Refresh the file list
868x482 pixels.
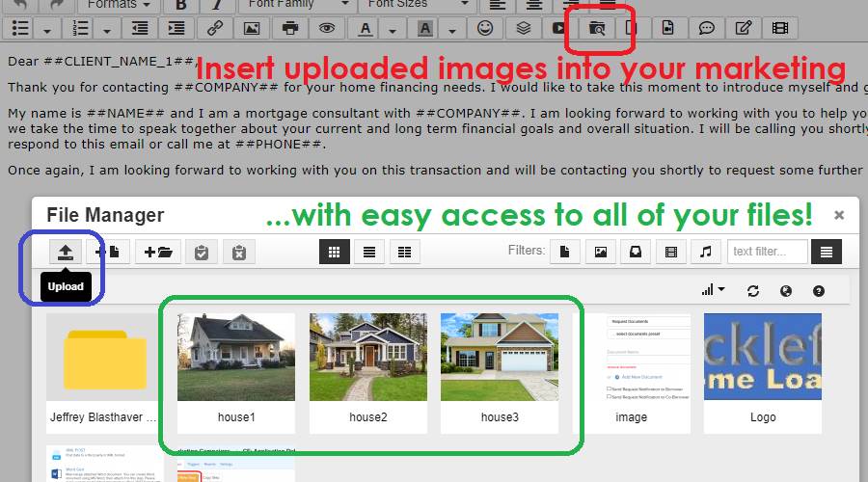coord(753,291)
